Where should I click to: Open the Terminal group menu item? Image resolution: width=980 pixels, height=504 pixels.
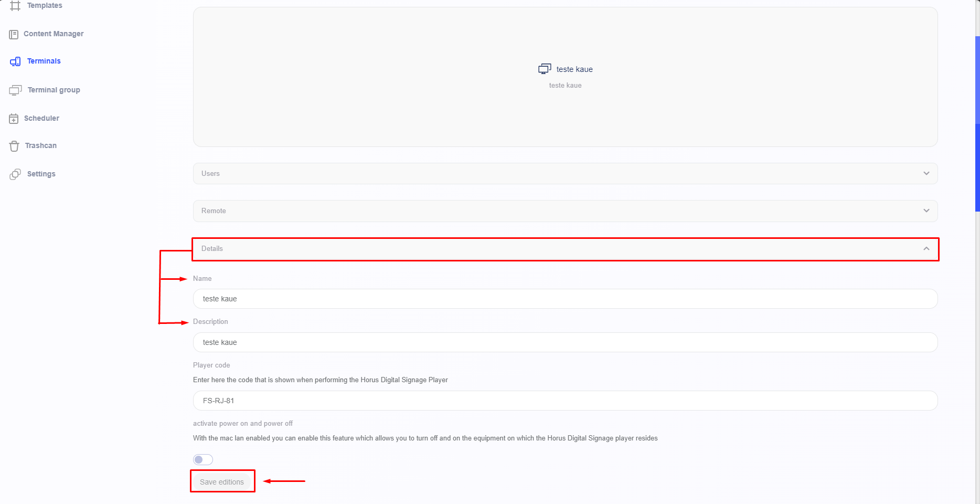[x=54, y=90]
